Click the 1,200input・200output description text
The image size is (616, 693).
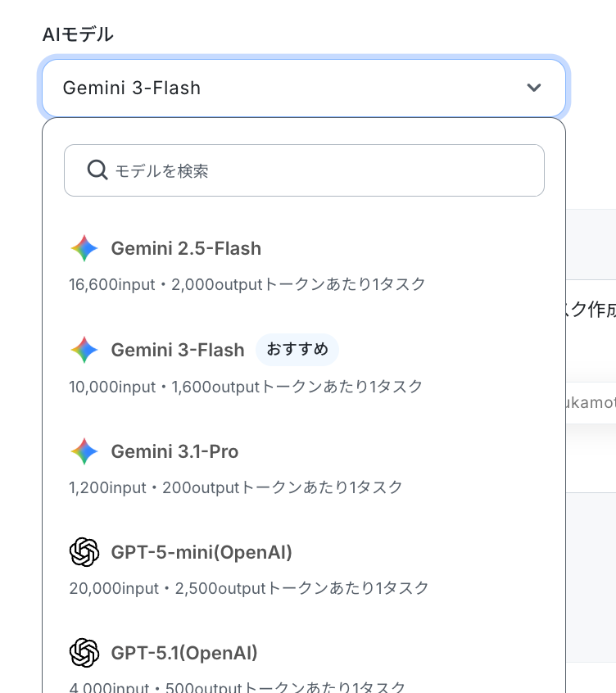(236, 487)
